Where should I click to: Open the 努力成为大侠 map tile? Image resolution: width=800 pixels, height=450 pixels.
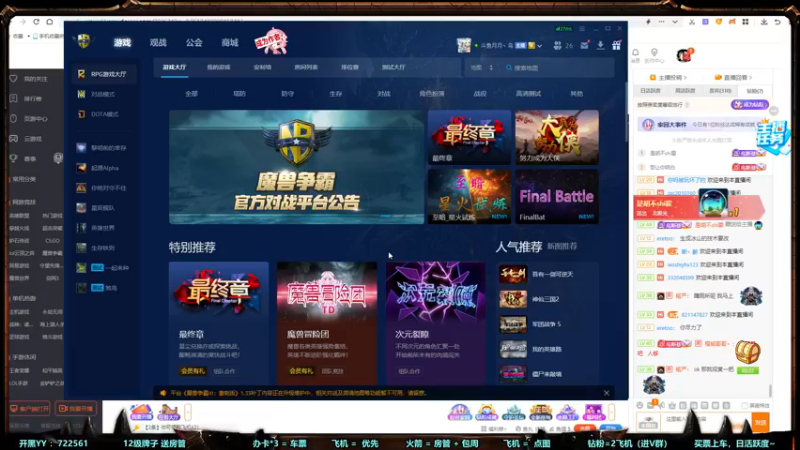[x=557, y=137]
